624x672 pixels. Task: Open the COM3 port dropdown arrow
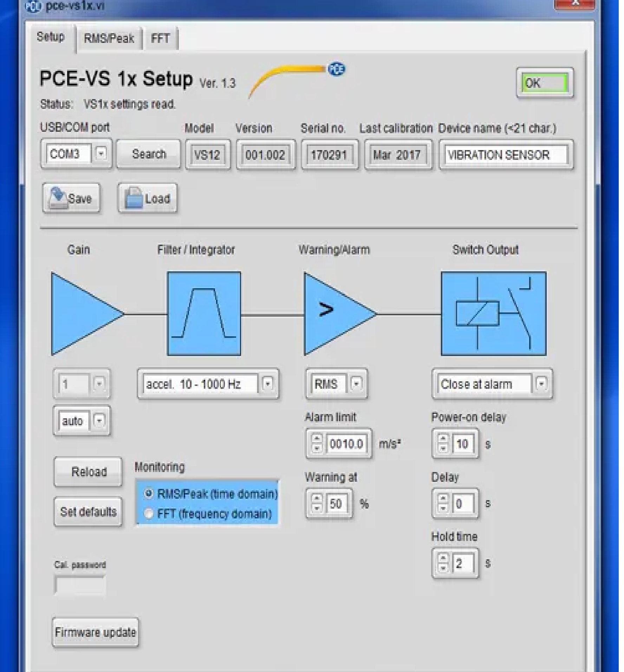pos(101,154)
